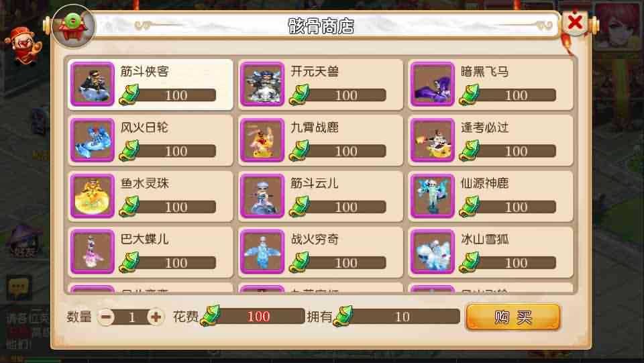
Task: Increase quantity with the plus button
Action: 156,317
